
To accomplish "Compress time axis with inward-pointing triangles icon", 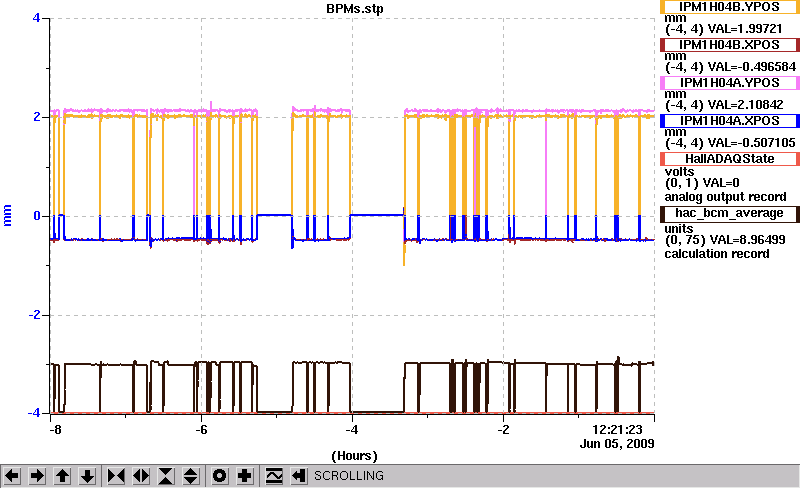I will coord(116,476).
